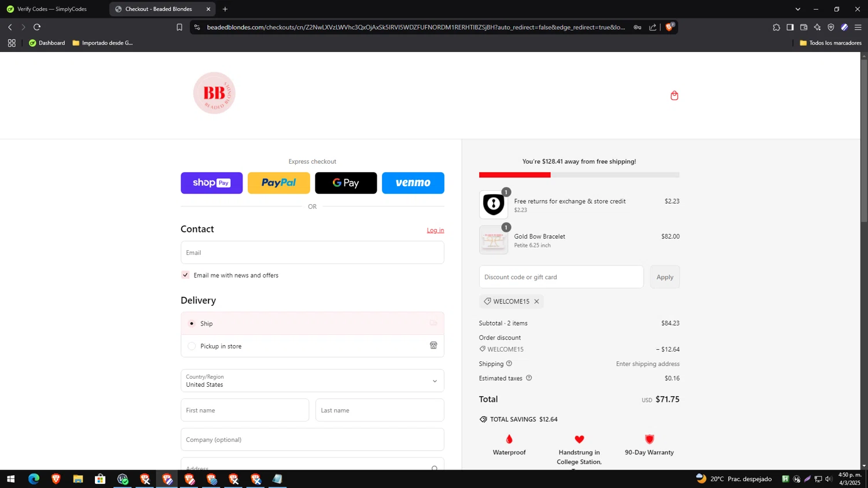
Task: Open the Brave VPN shield icon
Action: (x=831, y=27)
